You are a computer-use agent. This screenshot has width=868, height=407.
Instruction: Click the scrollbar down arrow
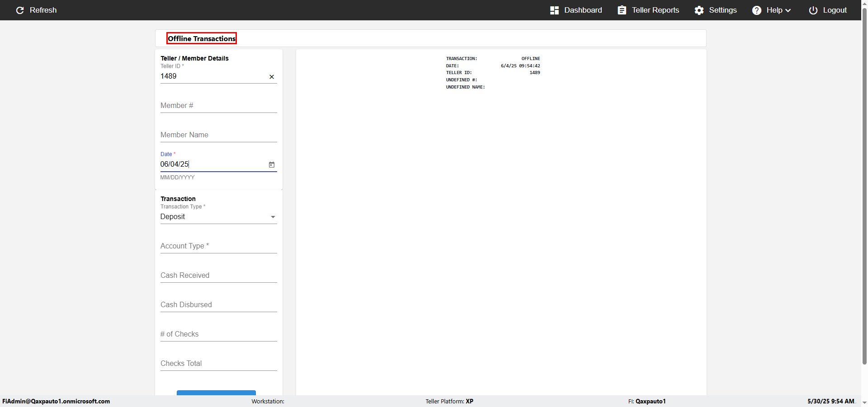(x=864, y=402)
